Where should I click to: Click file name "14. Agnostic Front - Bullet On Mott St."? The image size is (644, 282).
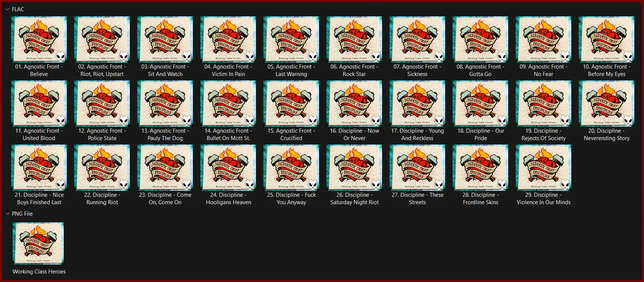click(x=228, y=135)
